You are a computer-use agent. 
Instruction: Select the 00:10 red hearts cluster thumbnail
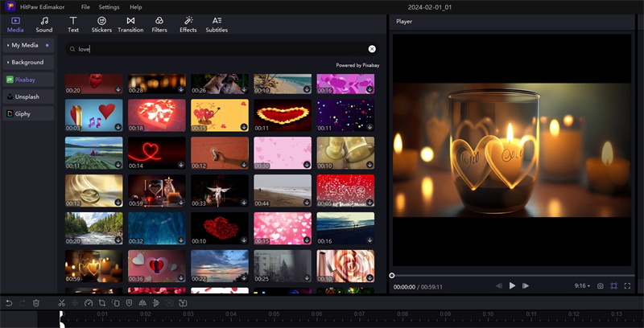(220, 228)
